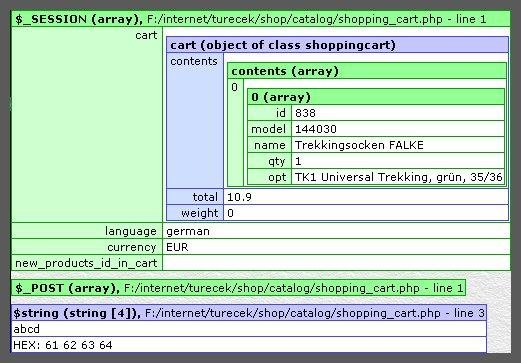Select the 'weight' key cell
Image resolution: width=521 pixels, height=363 pixels.
[x=195, y=213]
